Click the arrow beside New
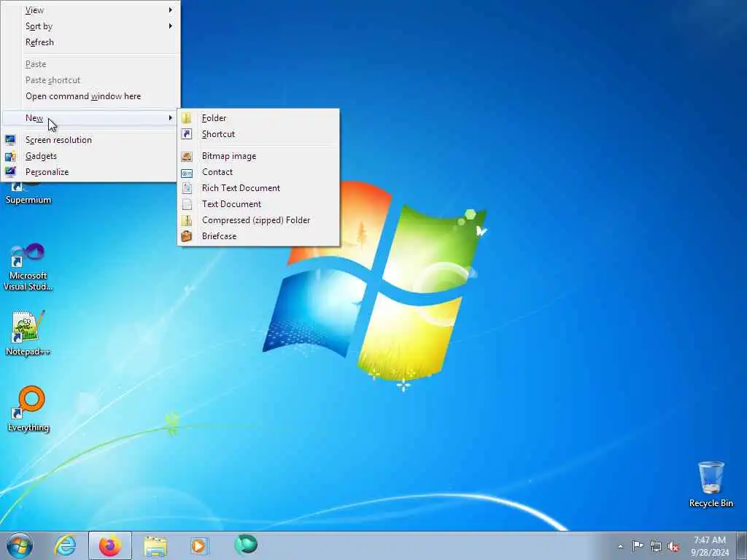This screenshot has width=747, height=560. pyautogui.click(x=171, y=118)
